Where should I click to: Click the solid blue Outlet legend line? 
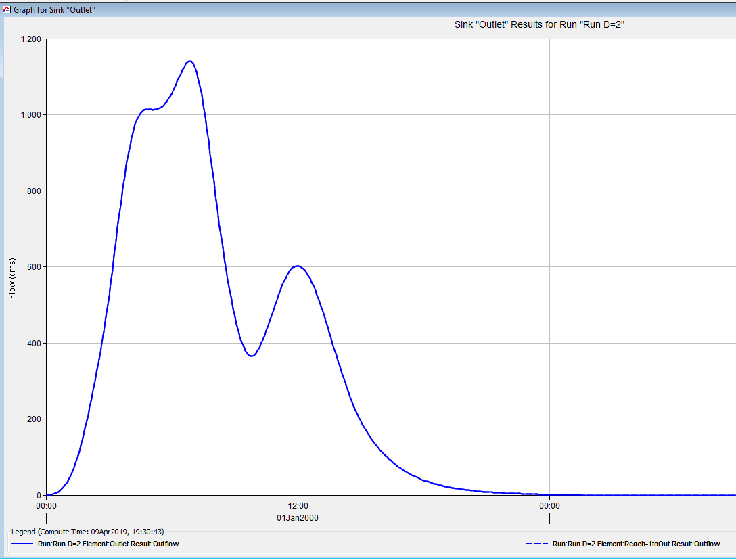tap(22, 544)
